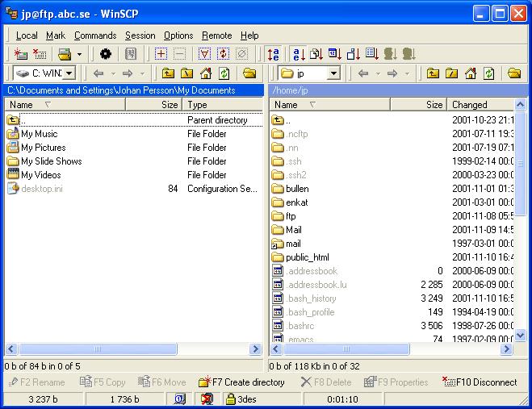Expand remote panel forward history dropdown
This screenshot has height=409, width=532.
(x=407, y=73)
